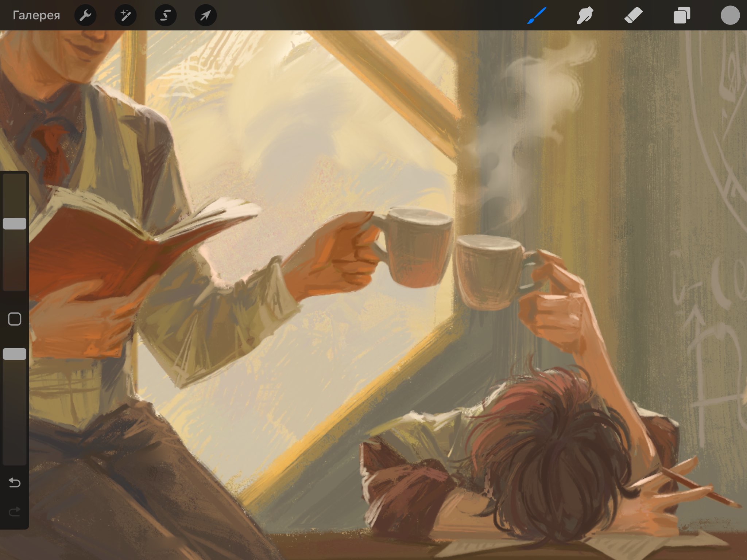The height and width of the screenshot is (560, 747).
Task: Open the Actions wrench menu
Action: 85,15
